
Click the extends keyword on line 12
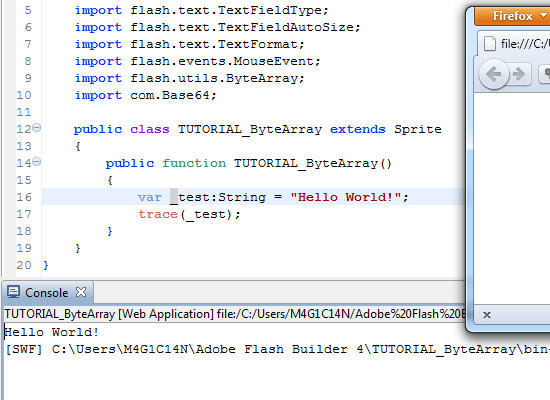coord(358,129)
